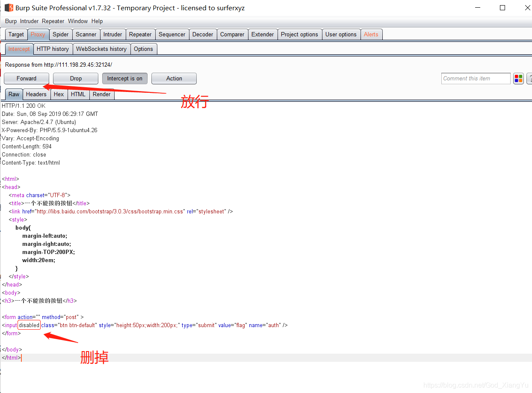532x393 pixels.
Task: Place cursor at closing html tag
Action: [x=11, y=358]
